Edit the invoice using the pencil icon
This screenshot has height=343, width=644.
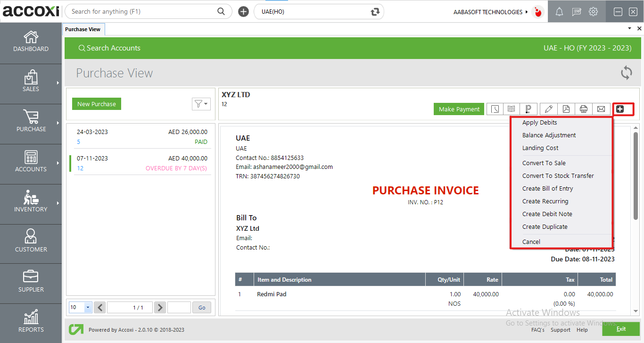[x=548, y=109]
